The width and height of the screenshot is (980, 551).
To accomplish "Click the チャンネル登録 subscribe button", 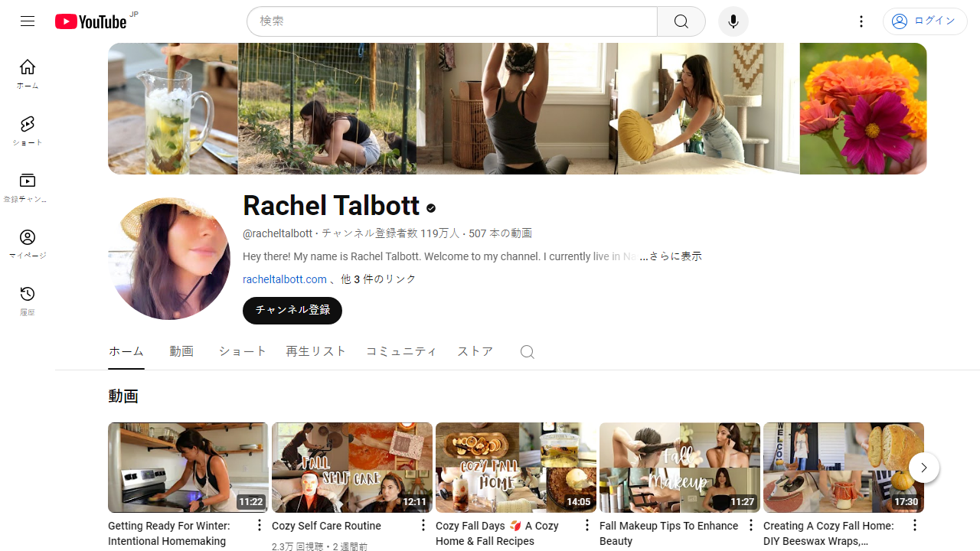I will pyautogui.click(x=292, y=311).
